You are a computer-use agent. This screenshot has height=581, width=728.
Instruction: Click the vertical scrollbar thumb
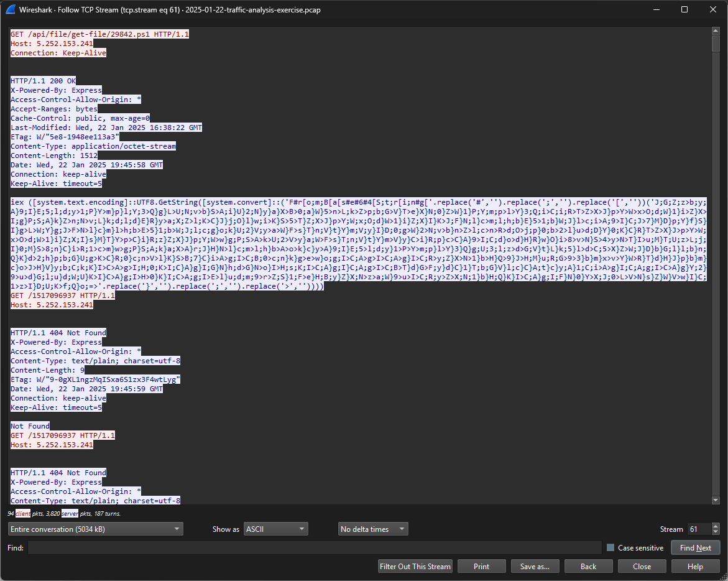pyautogui.click(x=715, y=44)
